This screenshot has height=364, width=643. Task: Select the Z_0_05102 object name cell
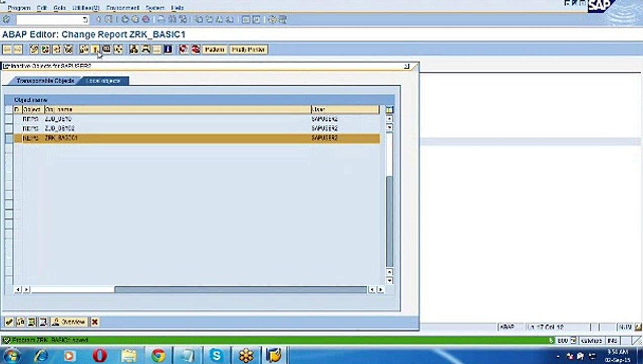pos(60,128)
